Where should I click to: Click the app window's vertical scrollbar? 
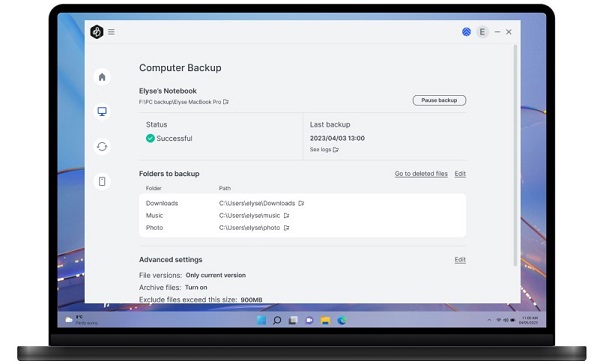(x=515, y=155)
